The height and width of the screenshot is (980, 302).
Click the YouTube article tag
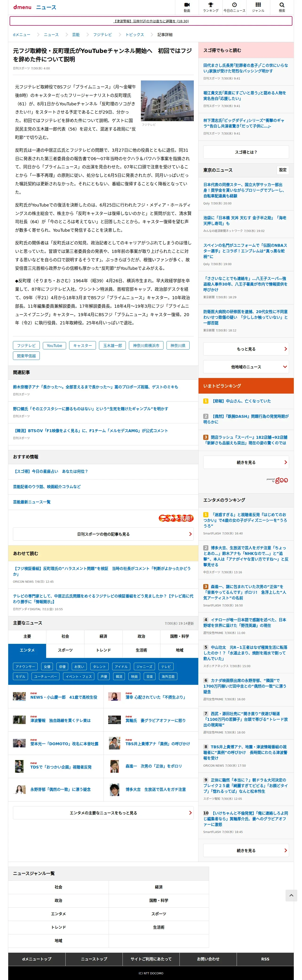(54, 345)
